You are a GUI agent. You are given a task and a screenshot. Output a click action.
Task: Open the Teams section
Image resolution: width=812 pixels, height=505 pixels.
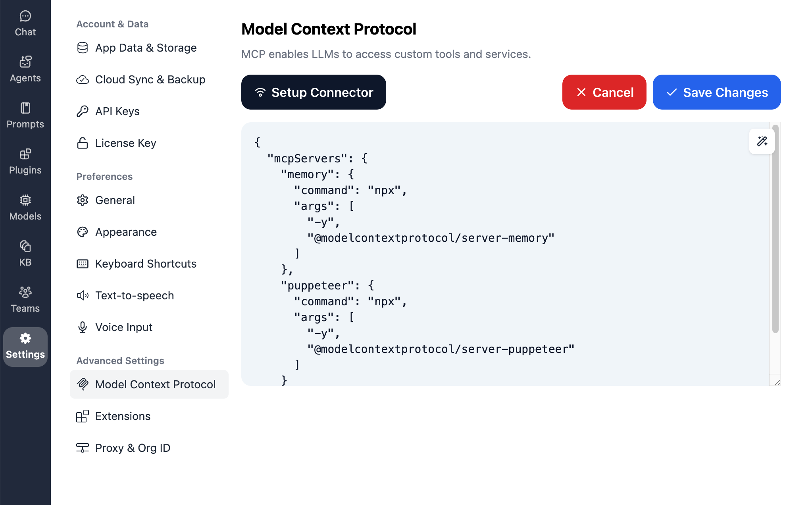coord(25,299)
